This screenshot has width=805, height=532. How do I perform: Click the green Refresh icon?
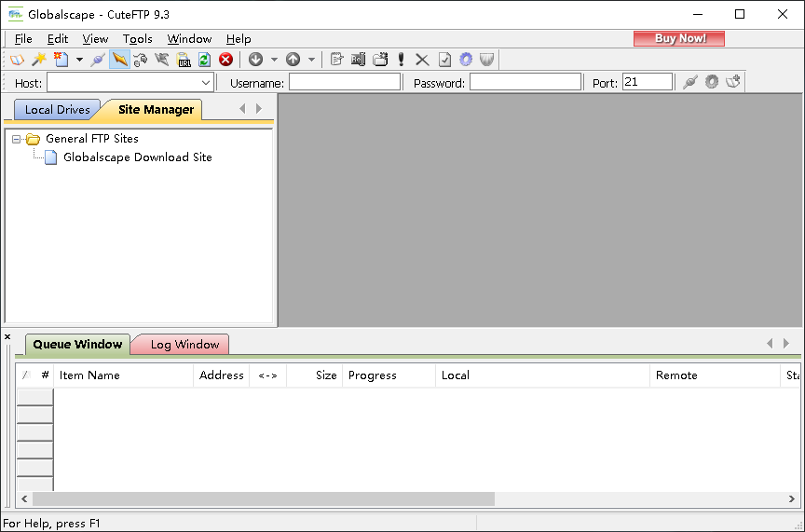pyautogui.click(x=204, y=60)
